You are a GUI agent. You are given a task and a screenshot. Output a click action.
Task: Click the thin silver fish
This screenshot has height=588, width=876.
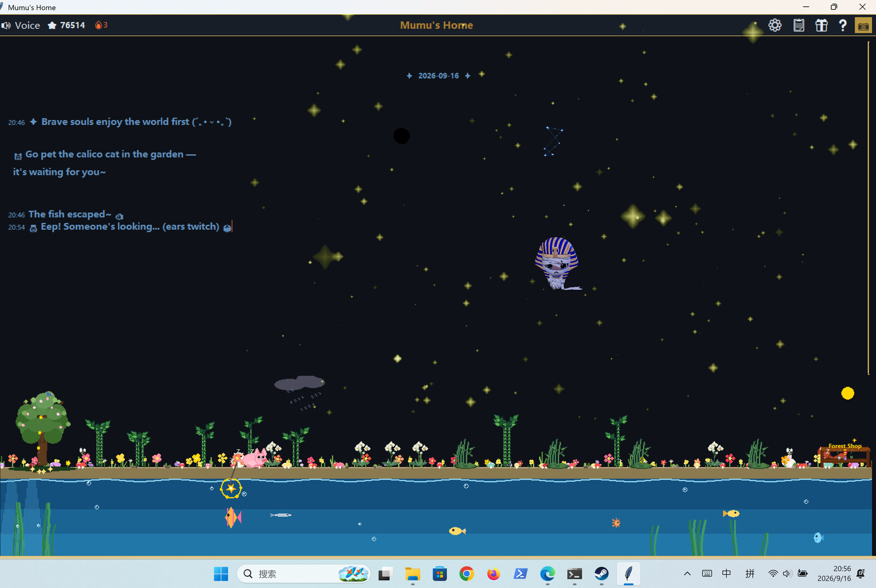(281, 515)
